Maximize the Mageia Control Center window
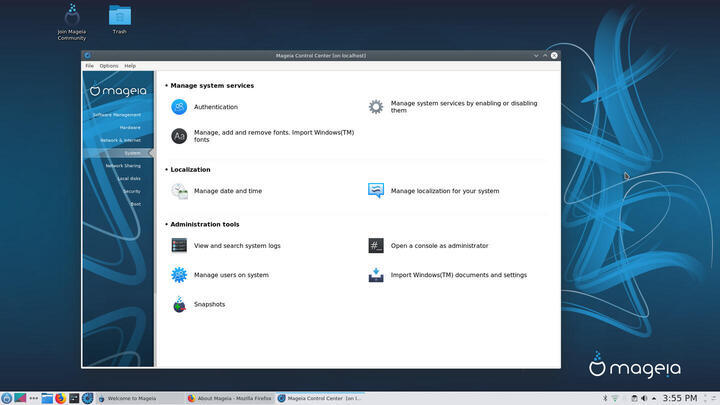Image resolution: width=720 pixels, height=405 pixels. 545,56
